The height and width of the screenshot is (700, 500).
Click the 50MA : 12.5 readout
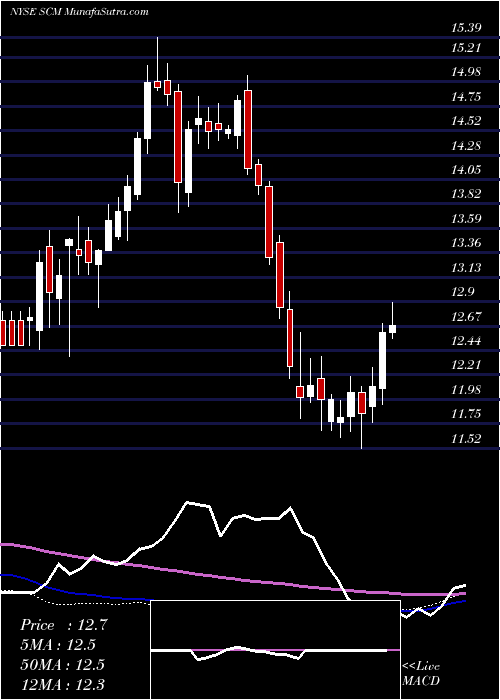click(62, 664)
